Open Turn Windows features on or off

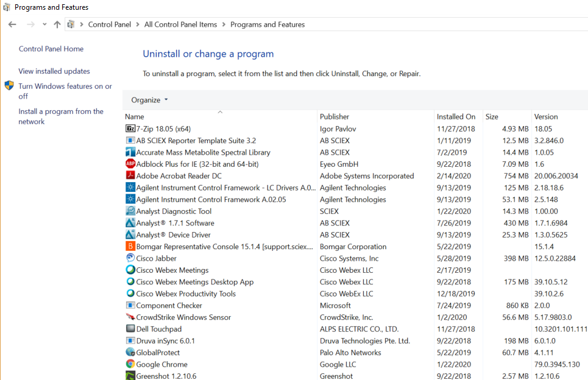pyautogui.click(x=65, y=91)
